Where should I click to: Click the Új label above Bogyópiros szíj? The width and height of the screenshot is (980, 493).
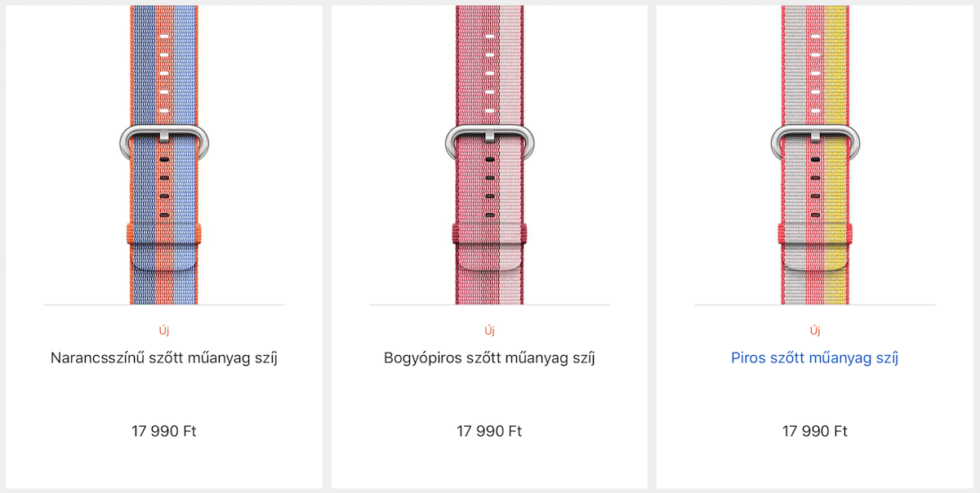489,331
